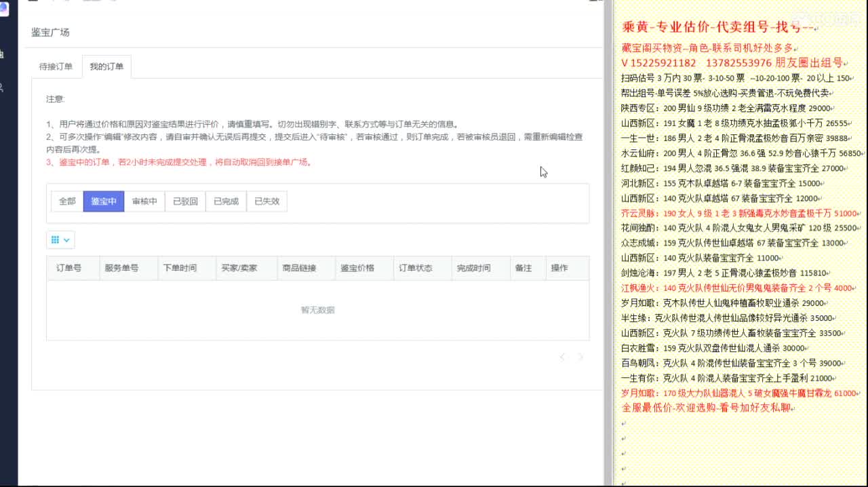Select the 已失效 filter button
Screen dimensions: 868x487
(267, 201)
